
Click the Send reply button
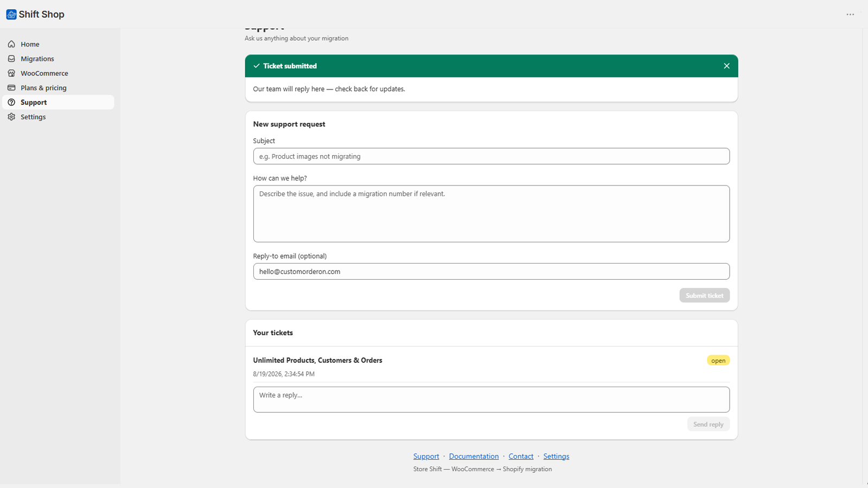[708, 424]
